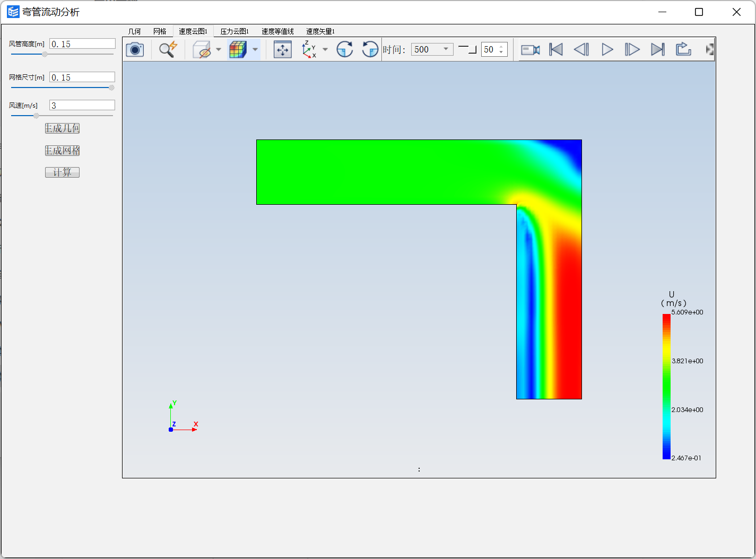The image size is (756, 559).
Task: Click the export animation icon
Action: click(683, 50)
